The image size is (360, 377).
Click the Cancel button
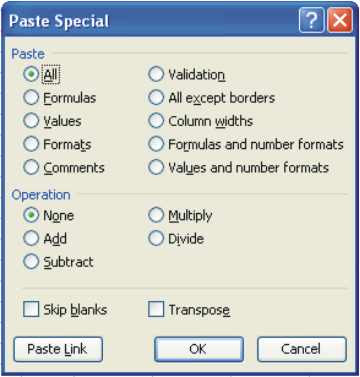[302, 349]
